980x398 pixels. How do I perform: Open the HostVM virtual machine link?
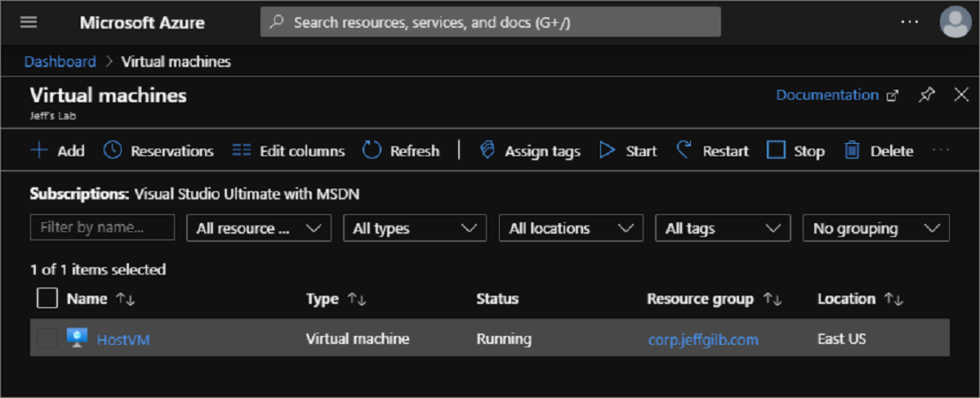[123, 339]
